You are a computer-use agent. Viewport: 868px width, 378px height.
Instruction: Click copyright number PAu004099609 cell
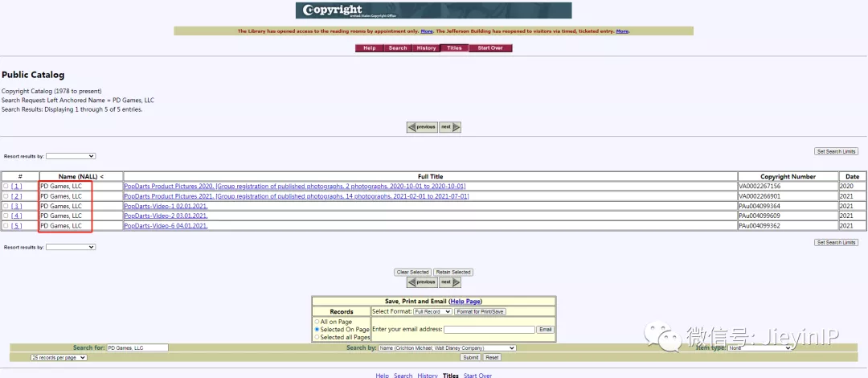tap(788, 216)
